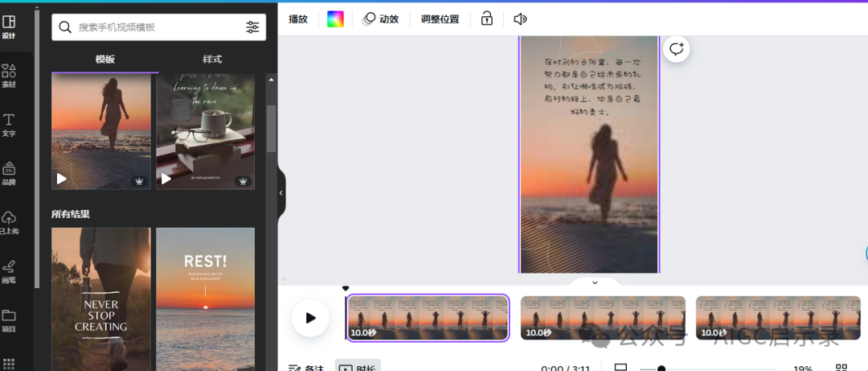868x371 pixels.
Task: Click the 调整位置 position button
Action: point(440,19)
